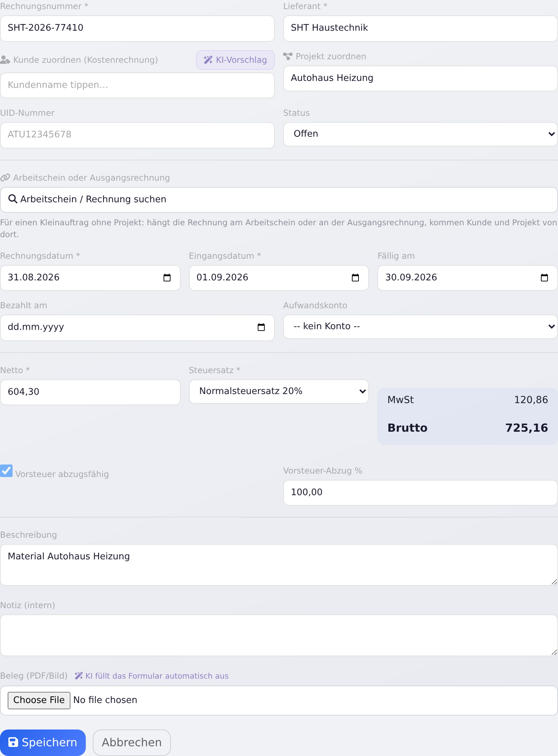Click Choose File for the Beleg upload
Screen dimensions: 558x756
[39, 700]
